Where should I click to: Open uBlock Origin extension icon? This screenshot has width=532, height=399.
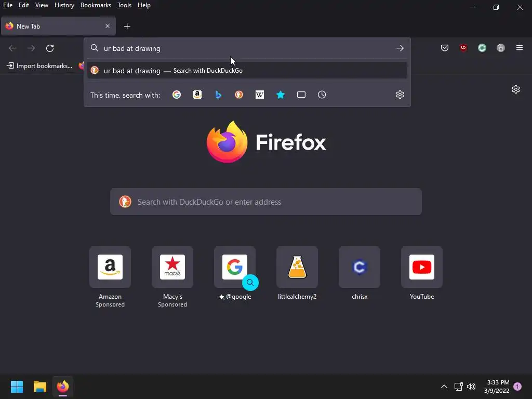(x=463, y=48)
